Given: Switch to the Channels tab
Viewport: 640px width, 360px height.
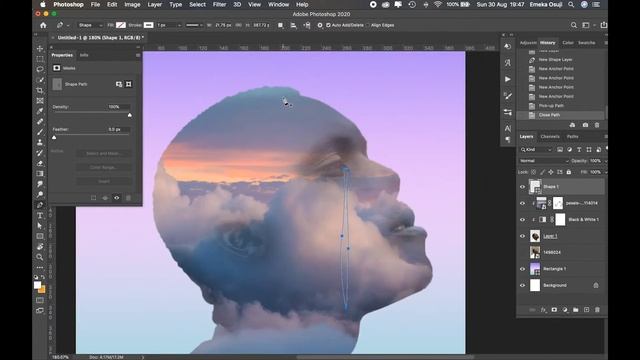Looking at the screenshot, I should click(550, 137).
